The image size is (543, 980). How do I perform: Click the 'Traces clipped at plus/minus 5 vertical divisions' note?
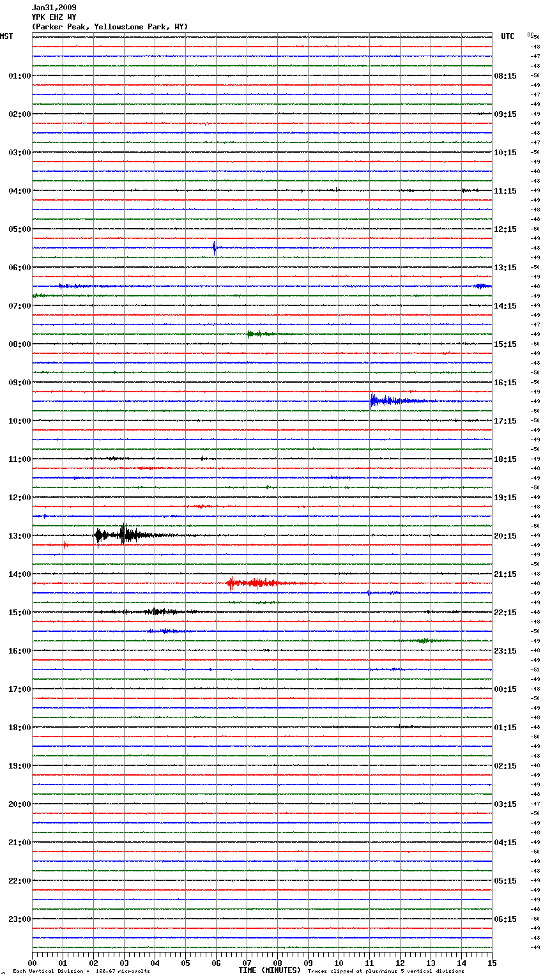[386, 972]
